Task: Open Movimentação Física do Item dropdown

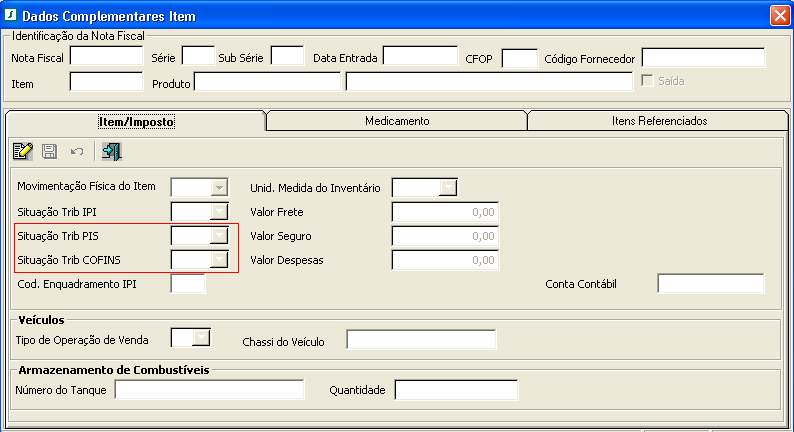Action: click(x=219, y=187)
